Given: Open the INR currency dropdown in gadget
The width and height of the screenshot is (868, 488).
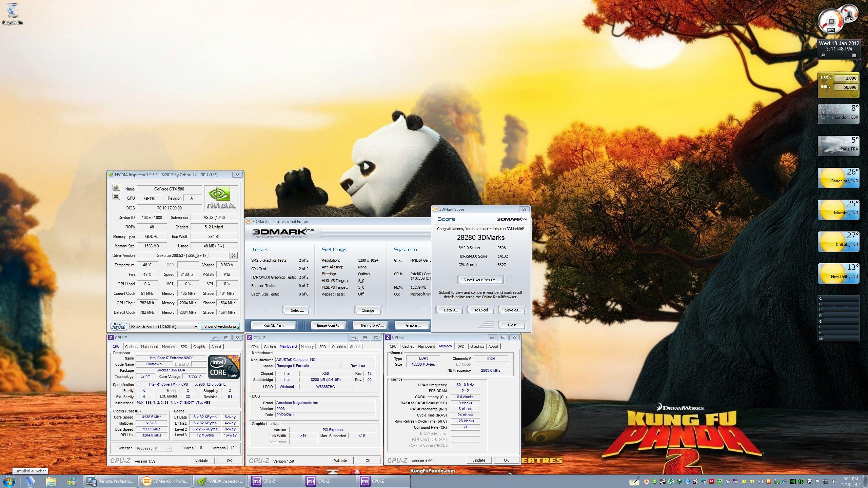Looking at the screenshot, I should click(826, 87).
